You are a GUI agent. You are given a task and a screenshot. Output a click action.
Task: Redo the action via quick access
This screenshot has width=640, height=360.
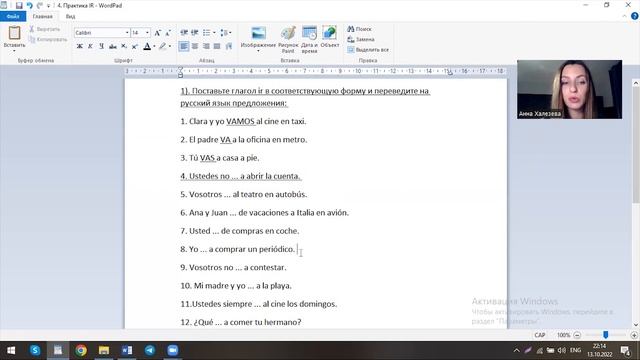[40, 5]
